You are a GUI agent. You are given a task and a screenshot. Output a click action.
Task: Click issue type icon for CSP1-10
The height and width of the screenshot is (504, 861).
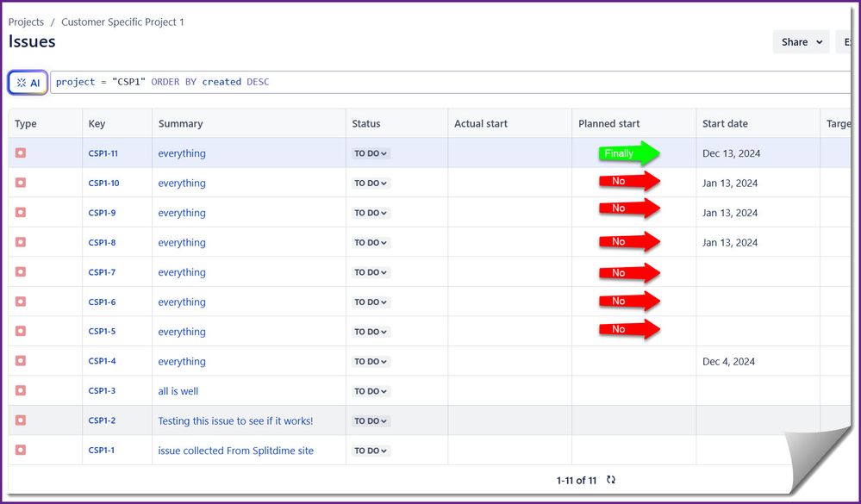coord(21,183)
